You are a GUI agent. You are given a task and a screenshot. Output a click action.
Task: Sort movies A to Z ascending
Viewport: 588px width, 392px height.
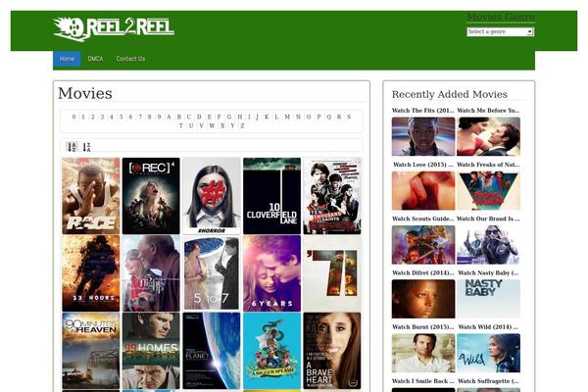click(72, 147)
